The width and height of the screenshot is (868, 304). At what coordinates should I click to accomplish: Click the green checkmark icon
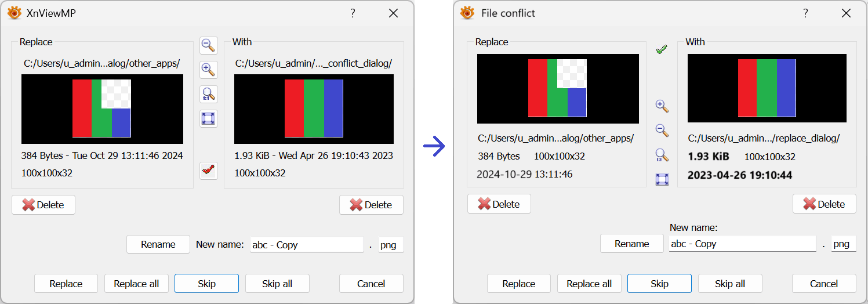pos(662,50)
